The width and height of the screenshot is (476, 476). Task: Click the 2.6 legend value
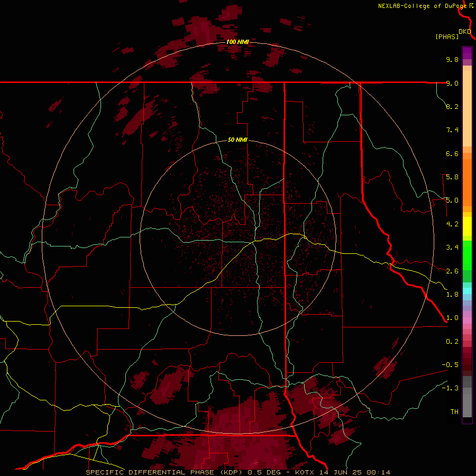452,271
